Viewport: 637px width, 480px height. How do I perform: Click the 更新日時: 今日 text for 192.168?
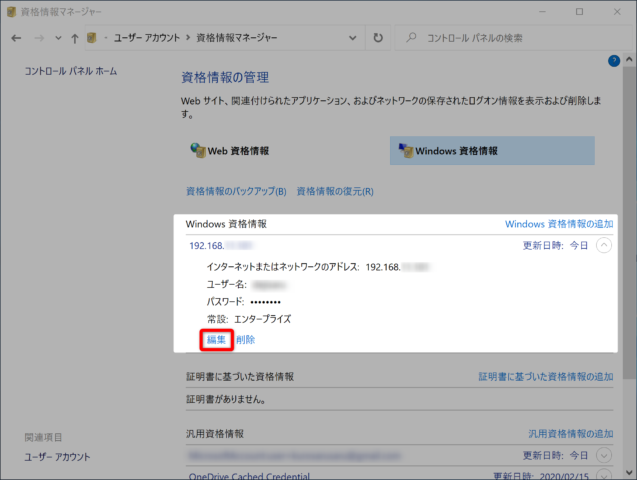555,245
